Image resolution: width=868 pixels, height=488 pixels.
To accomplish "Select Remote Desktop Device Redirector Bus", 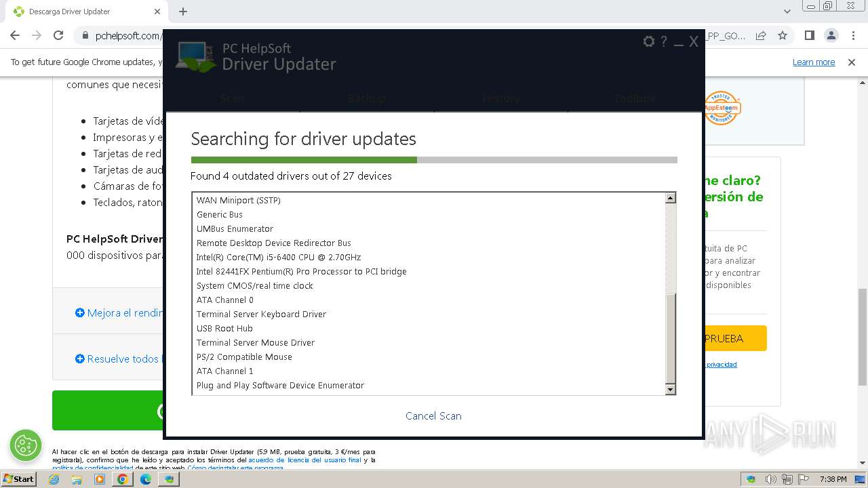I will point(273,243).
